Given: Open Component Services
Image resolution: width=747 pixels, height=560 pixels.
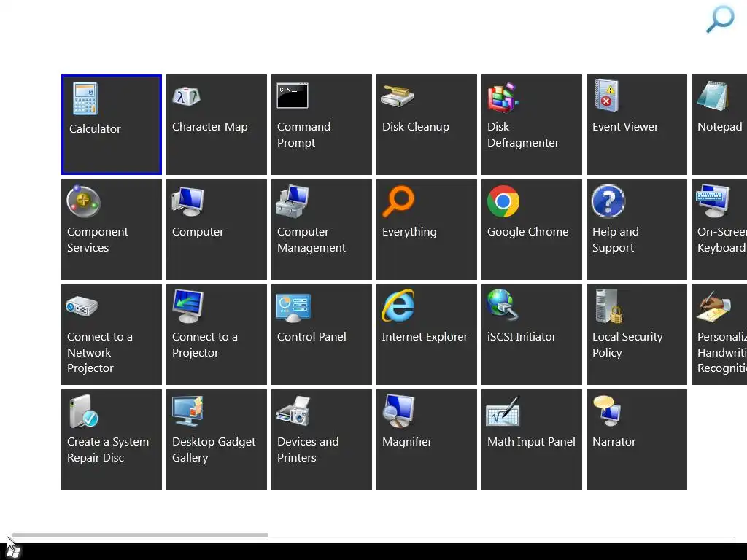Looking at the screenshot, I should click(x=112, y=230).
